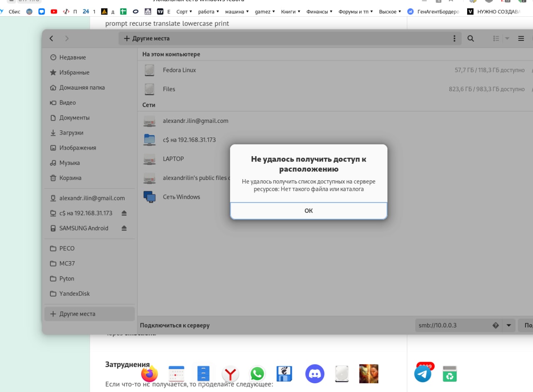Expand the Книги bookmarks folder
This screenshot has width=533, height=392.
pos(291,12)
